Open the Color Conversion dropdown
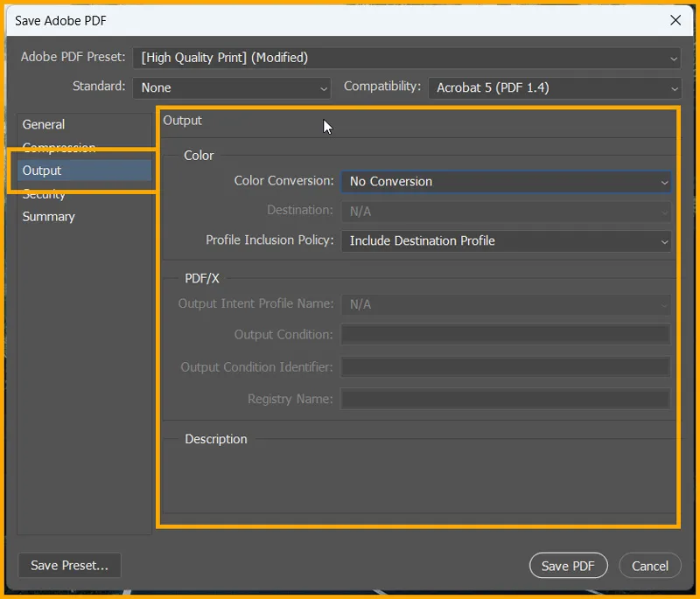 (x=506, y=182)
